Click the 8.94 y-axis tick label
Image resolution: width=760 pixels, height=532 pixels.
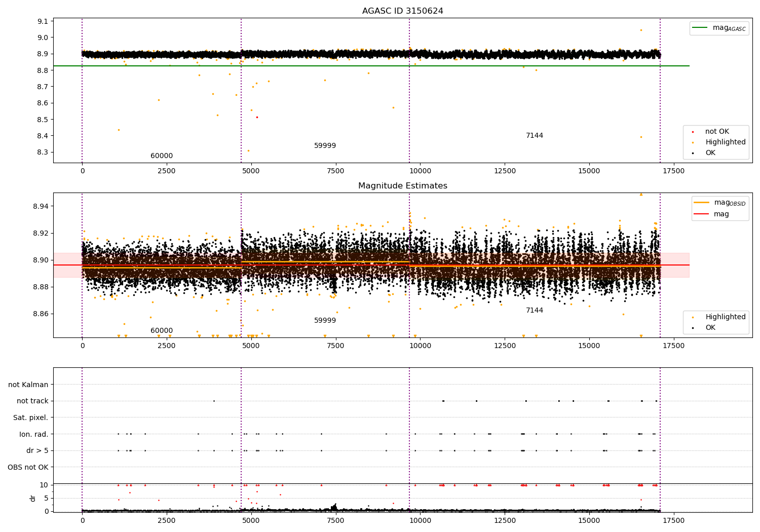[41, 207]
